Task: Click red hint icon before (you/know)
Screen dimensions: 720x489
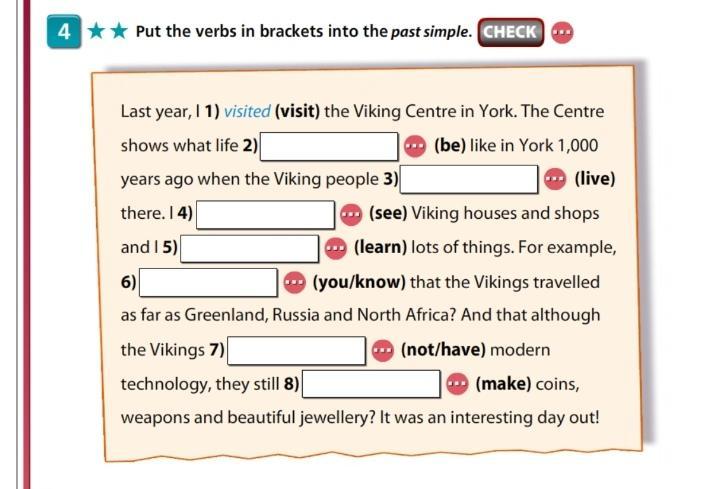Action: click(293, 282)
